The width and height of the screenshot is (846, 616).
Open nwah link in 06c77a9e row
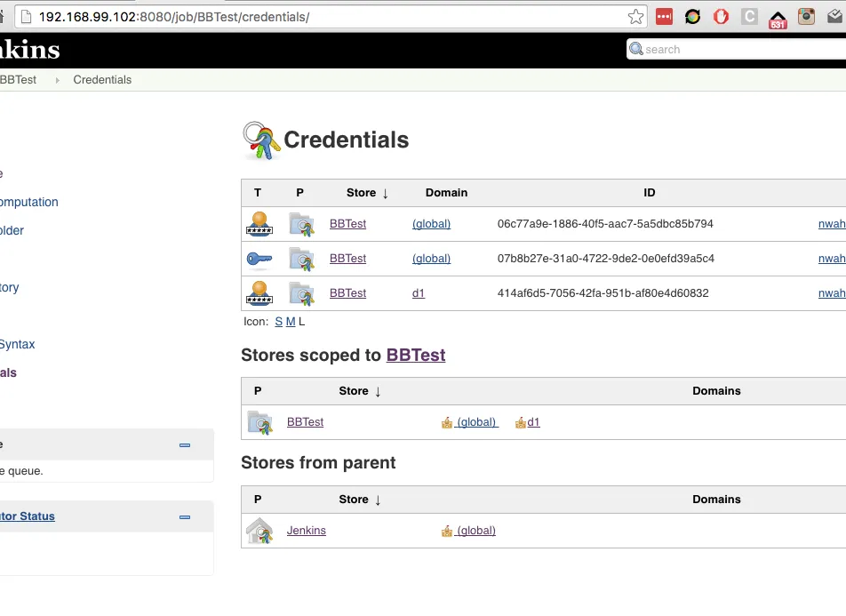tap(832, 223)
